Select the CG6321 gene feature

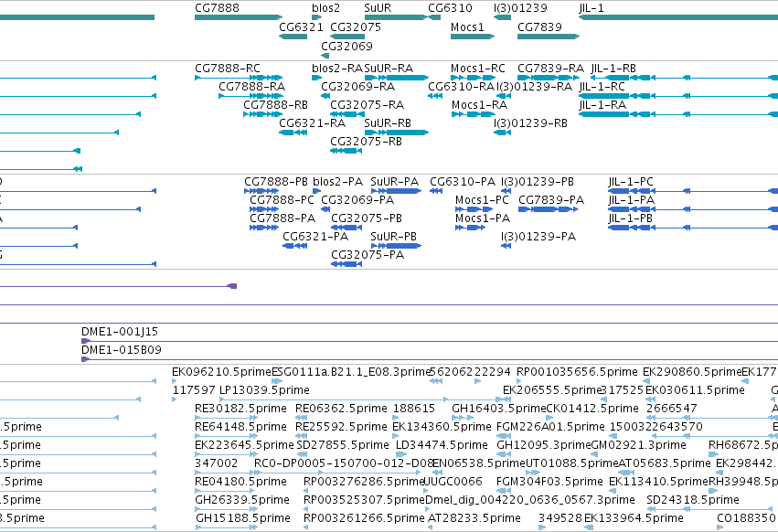(x=293, y=37)
